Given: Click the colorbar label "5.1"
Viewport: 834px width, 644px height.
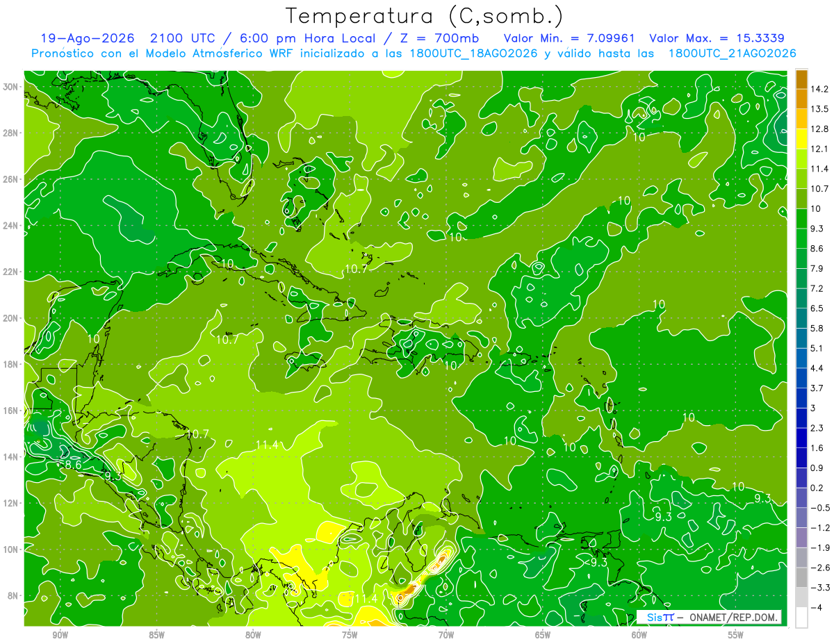Looking at the screenshot, I should pyautogui.click(x=817, y=348).
